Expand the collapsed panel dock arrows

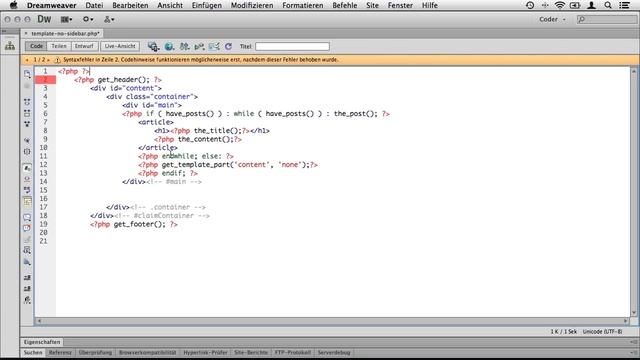[x=4, y=31]
